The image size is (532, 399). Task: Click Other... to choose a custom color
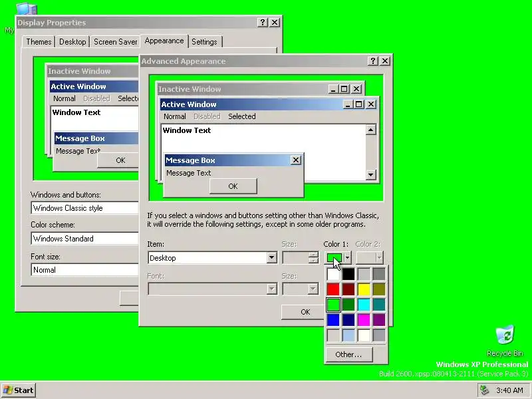pos(348,354)
